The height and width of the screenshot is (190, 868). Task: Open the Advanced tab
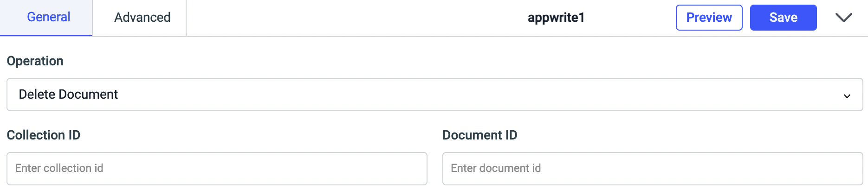(142, 18)
